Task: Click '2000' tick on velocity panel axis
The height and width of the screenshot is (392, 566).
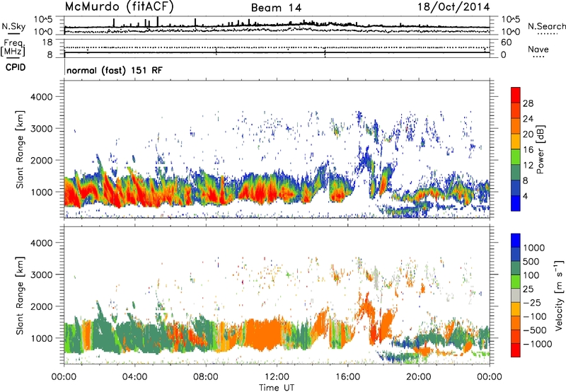Action: tap(42, 306)
